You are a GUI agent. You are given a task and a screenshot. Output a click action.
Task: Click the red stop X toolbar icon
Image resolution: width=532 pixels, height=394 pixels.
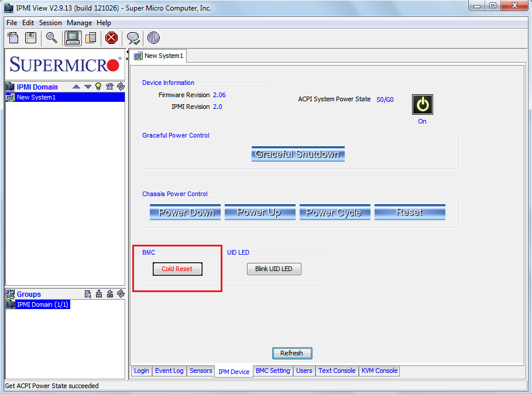pyautogui.click(x=111, y=38)
